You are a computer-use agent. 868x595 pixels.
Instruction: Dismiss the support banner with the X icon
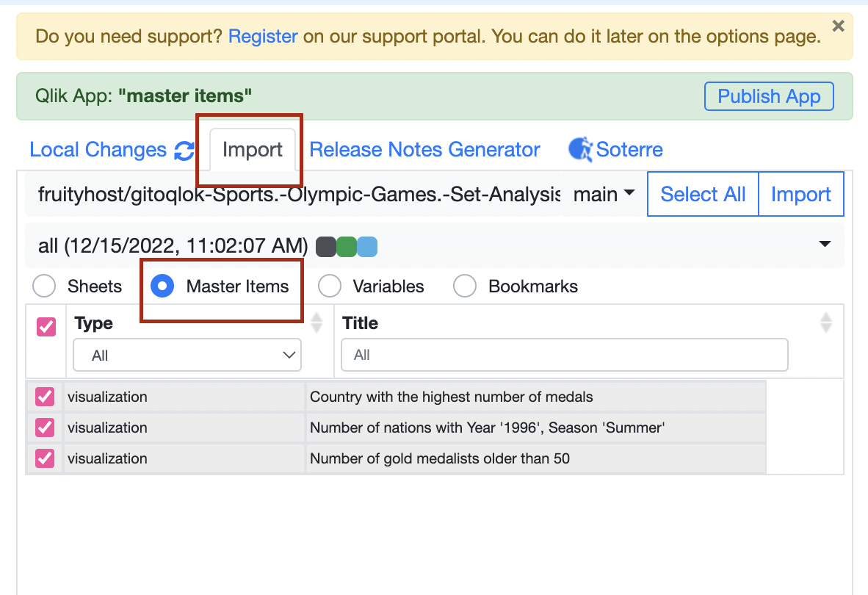coord(838,26)
